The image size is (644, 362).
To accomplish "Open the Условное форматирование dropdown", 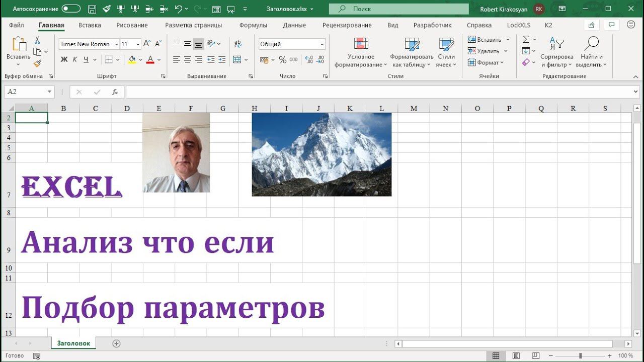I will pos(361,52).
